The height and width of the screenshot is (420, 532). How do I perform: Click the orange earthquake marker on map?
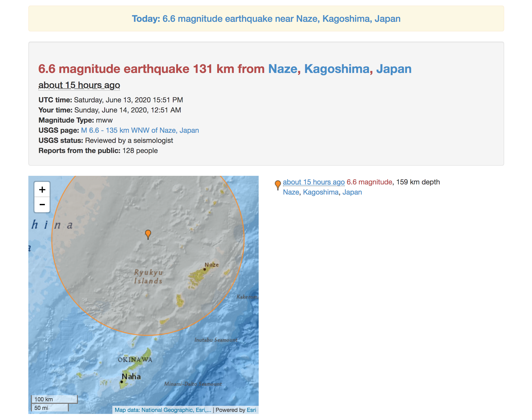pos(148,234)
